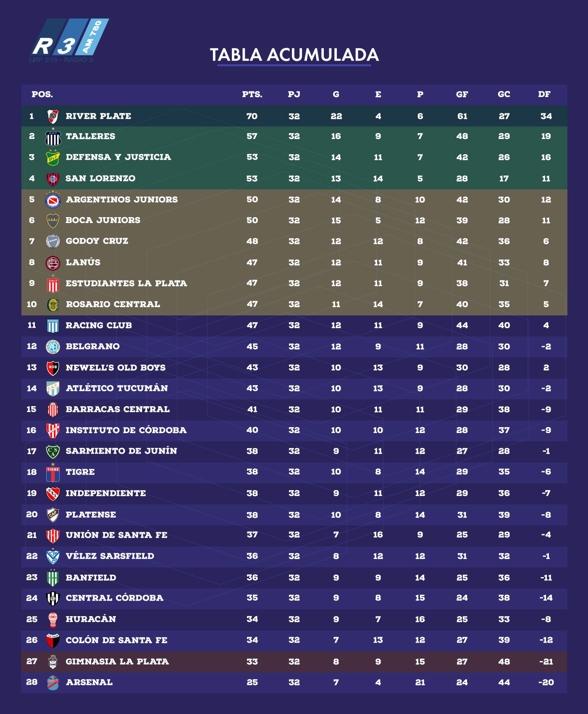Click the Newell's Old Boys crest

point(53,368)
